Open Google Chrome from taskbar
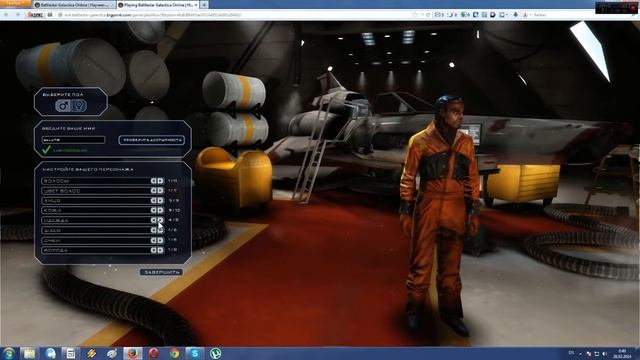The image size is (640, 360). pos(174,353)
